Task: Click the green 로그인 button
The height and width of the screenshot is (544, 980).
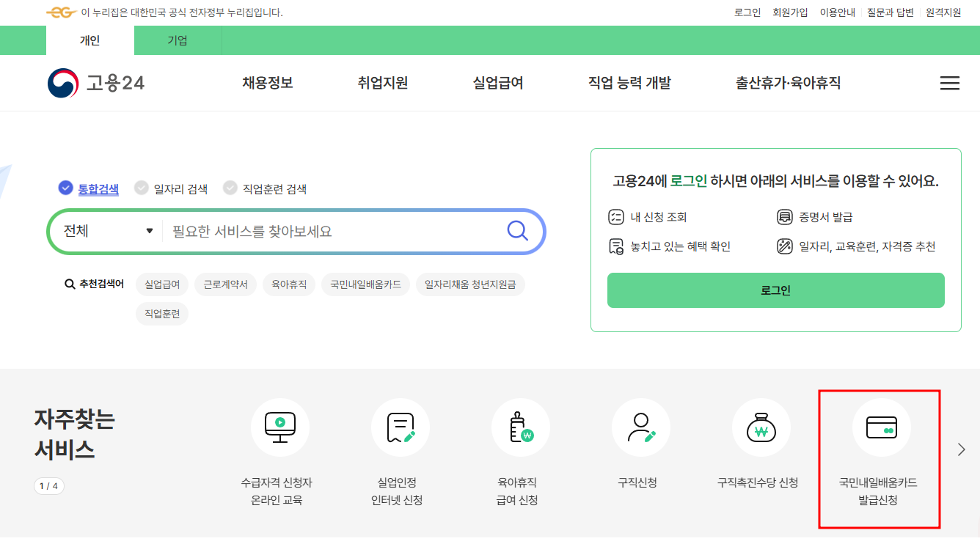Action: tap(775, 290)
